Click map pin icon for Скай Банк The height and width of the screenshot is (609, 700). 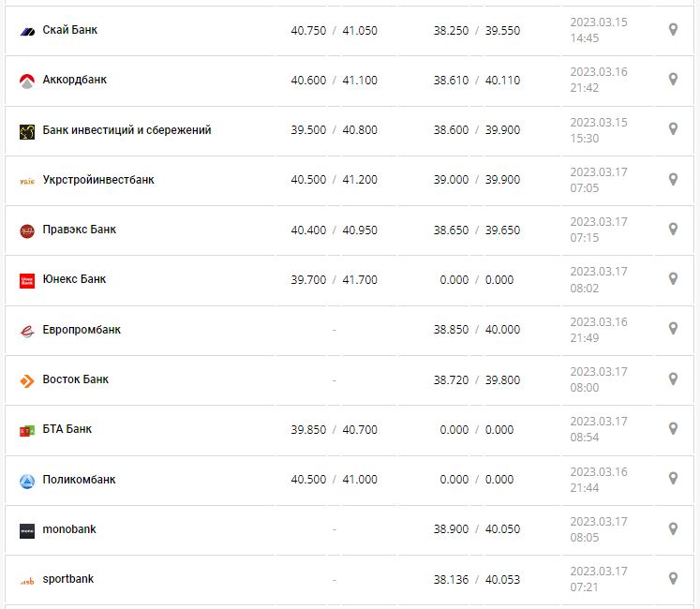point(673,30)
